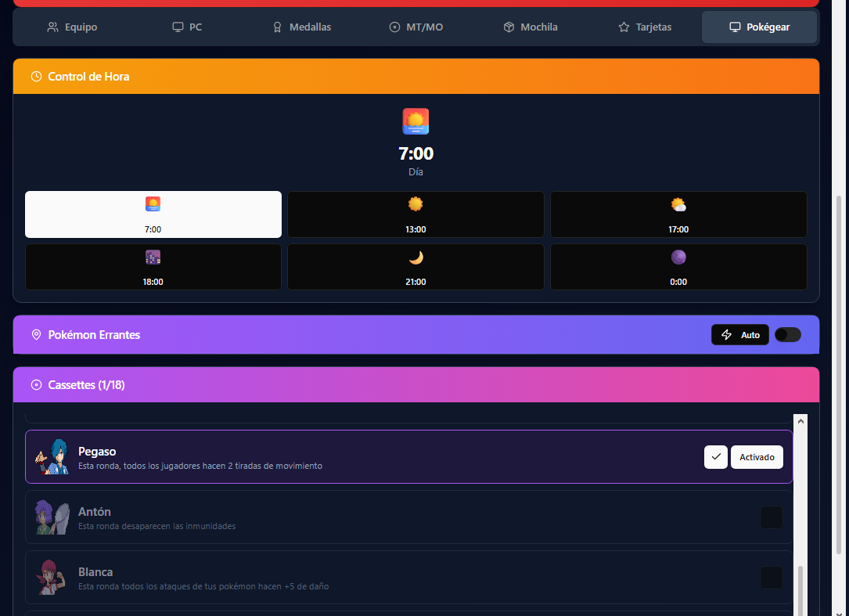The image size is (849, 616).
Task: Open the Equipo tab
Action: (72, 27)
